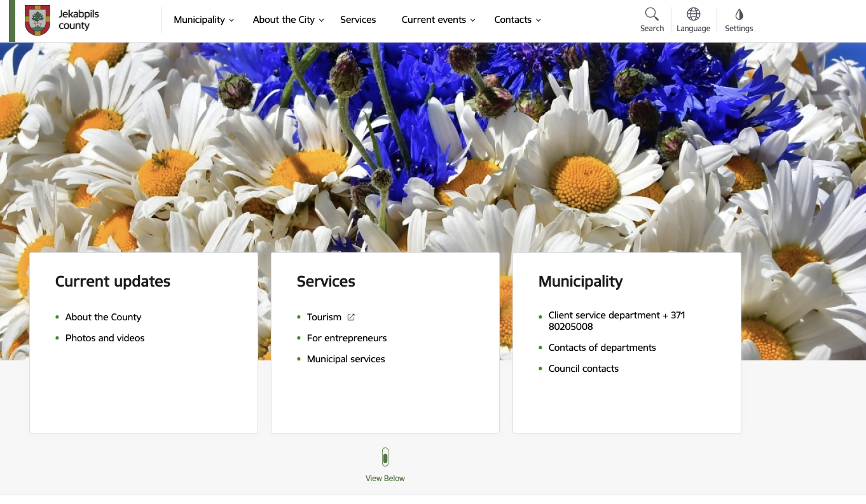Image resolution: width=866 pixels, height=504 pixels.
Task: Open the About the County link
Action: pos(103,317)
